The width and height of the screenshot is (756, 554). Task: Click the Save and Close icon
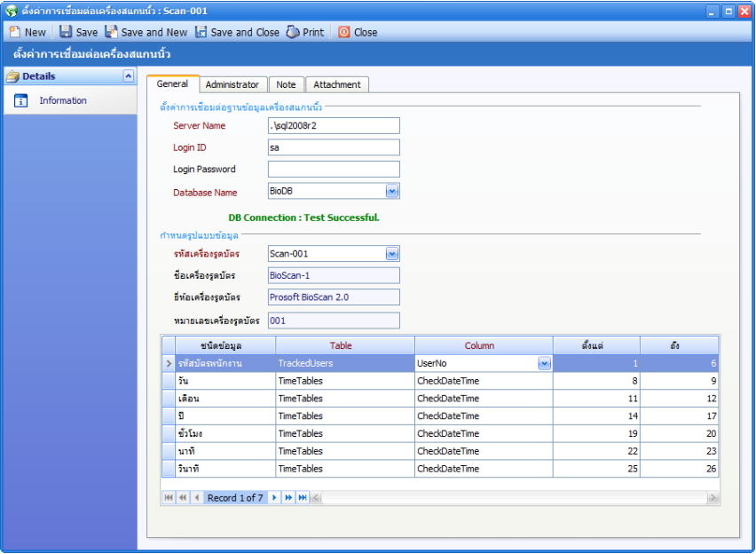[x=201, y=32]
